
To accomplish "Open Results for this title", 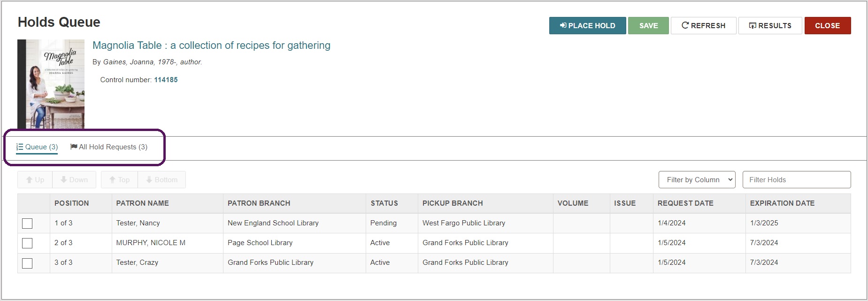I will pyautogui.click(x=770, y=26).
